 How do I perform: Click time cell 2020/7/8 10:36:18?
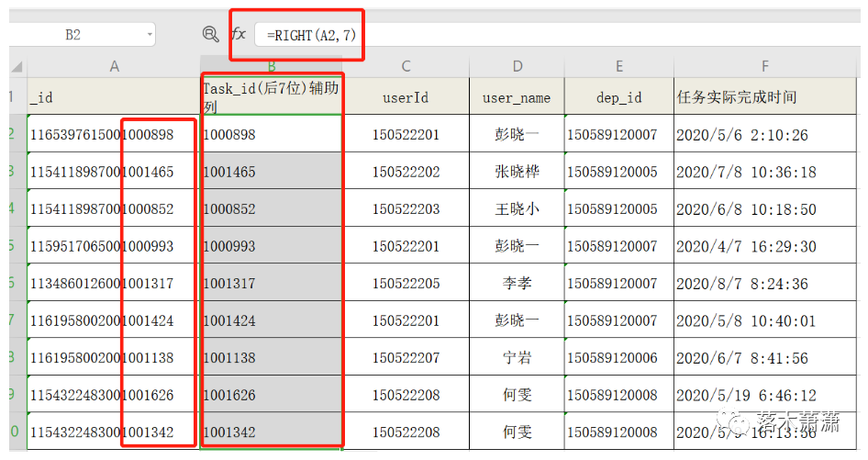765,172
